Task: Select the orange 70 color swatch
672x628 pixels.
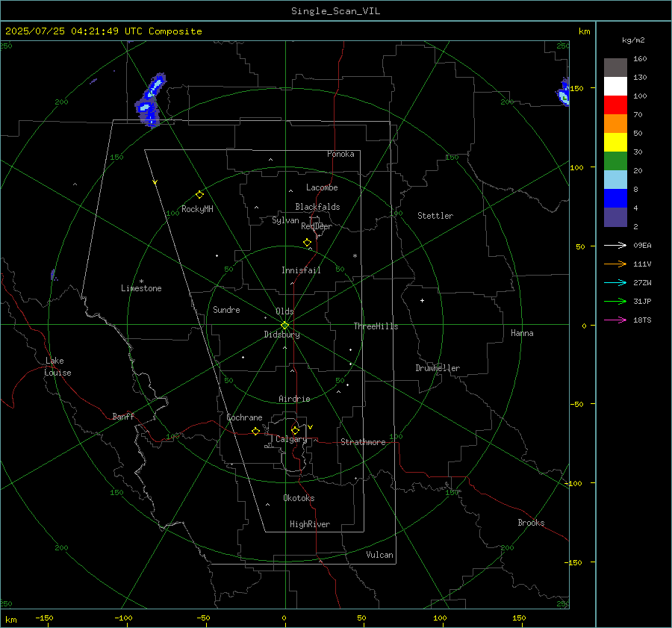Action: 615,124
